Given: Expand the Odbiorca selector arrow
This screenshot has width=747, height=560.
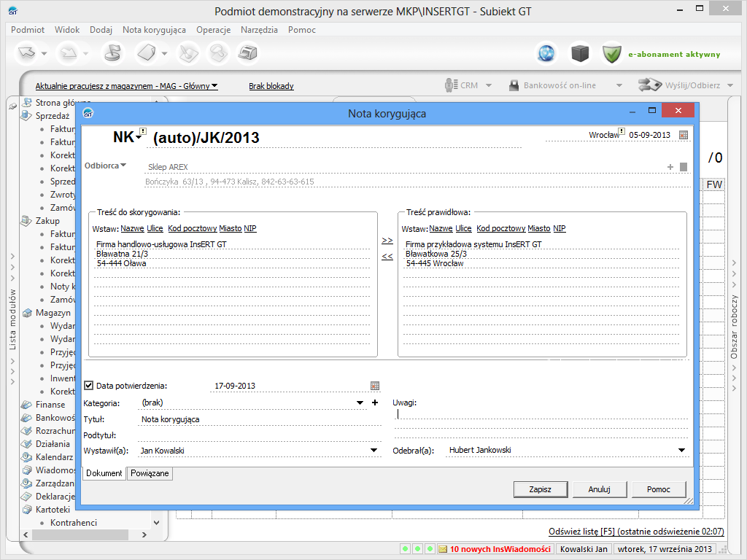Looking at the screenshot, I should 123,166.
